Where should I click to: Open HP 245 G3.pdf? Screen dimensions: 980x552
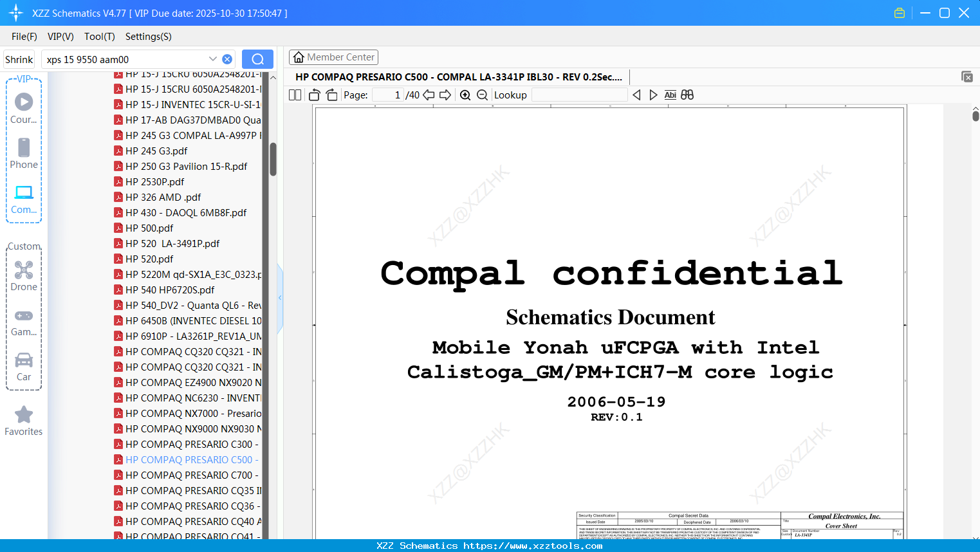tap(156, 151)
